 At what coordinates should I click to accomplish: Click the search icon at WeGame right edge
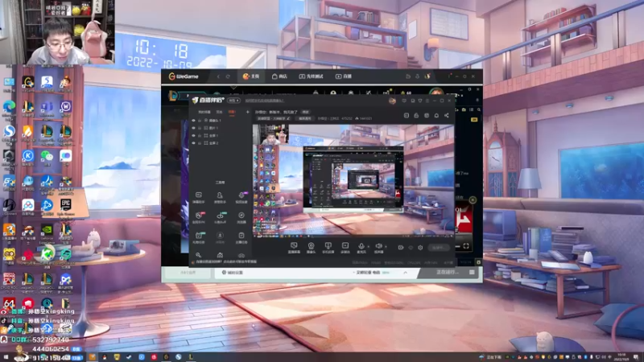click(479, 109)
